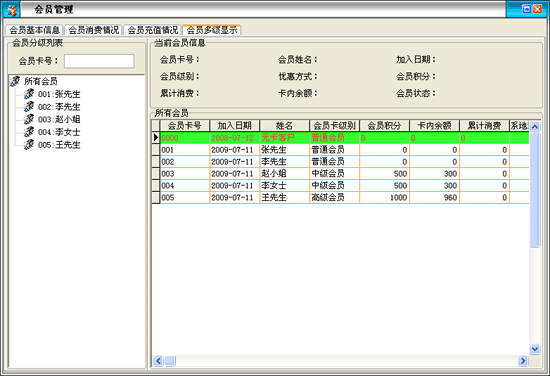
Task: Click the vertical scrollbar thumb
Action: pos(535,190)
